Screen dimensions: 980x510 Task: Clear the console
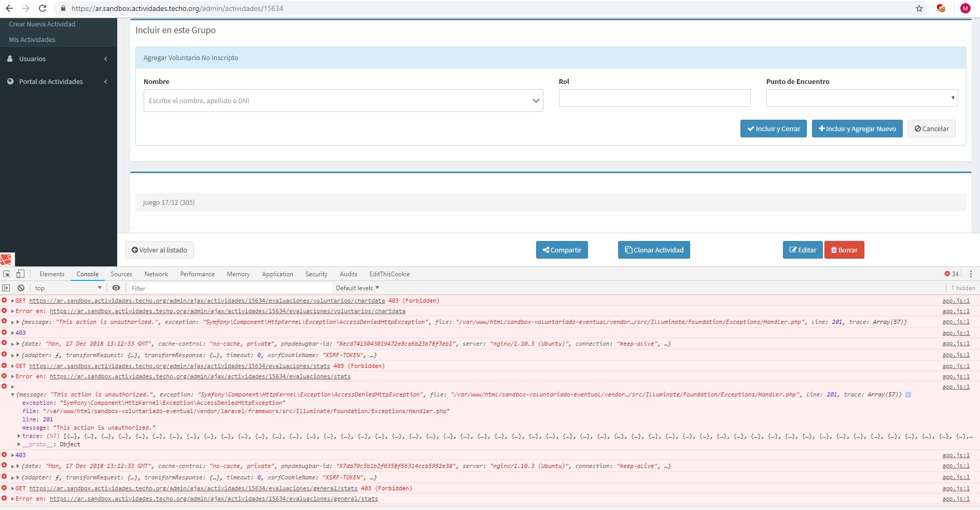(x=21, y=288)
